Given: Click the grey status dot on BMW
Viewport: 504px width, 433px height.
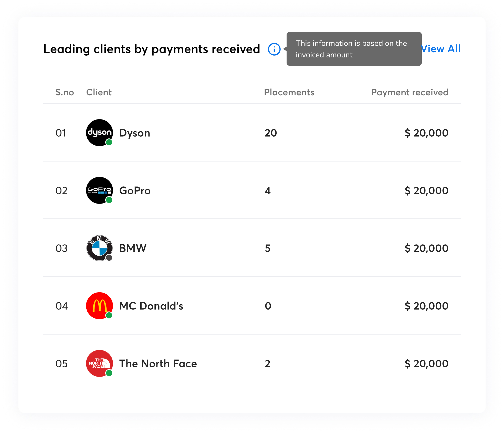Looking at the screenshot, I should 109,258.
